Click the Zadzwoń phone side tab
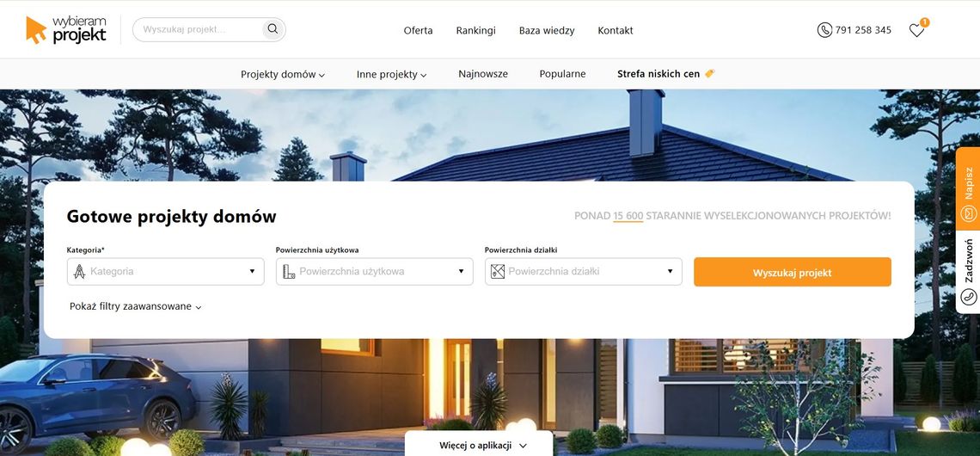This screenshot has height=456, width=980. point(968,272)
